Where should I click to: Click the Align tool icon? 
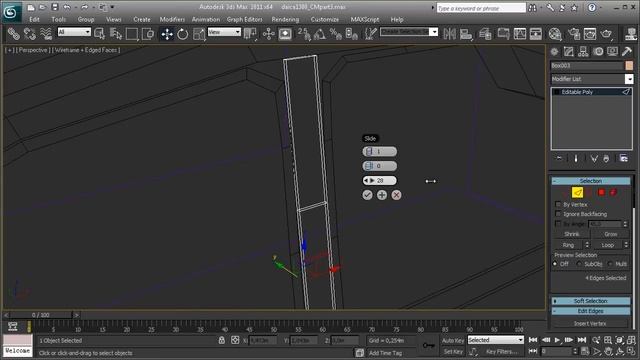click(466, 34)
